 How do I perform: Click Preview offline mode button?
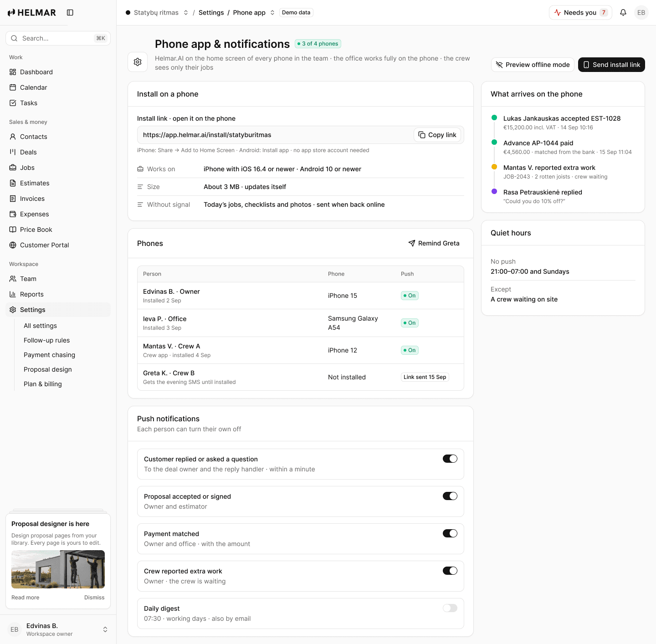[532, 65]
